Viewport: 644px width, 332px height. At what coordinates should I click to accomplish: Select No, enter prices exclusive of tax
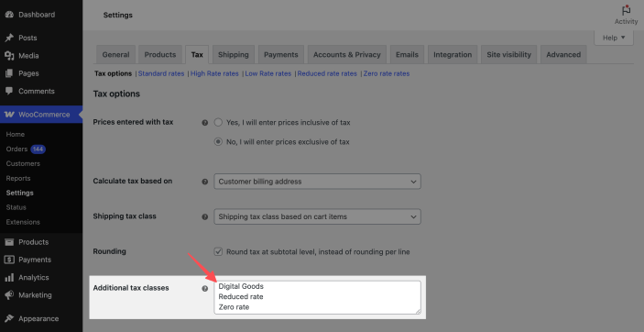pos(218,141)
